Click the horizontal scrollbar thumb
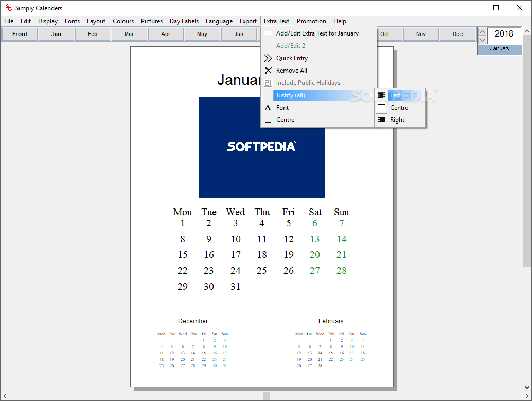 pos(267,396)
